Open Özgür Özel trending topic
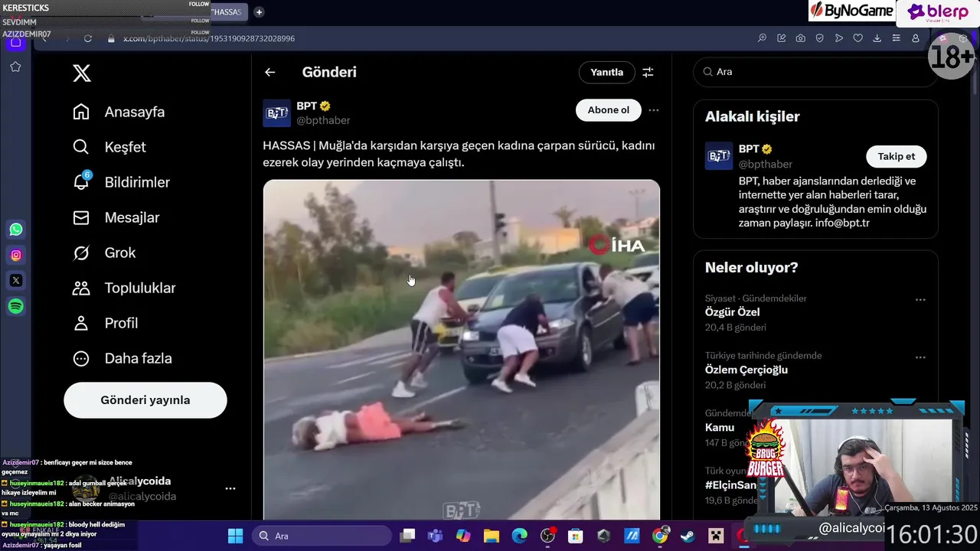The width and height of the screenshot is (980, 551). point(732,312)
